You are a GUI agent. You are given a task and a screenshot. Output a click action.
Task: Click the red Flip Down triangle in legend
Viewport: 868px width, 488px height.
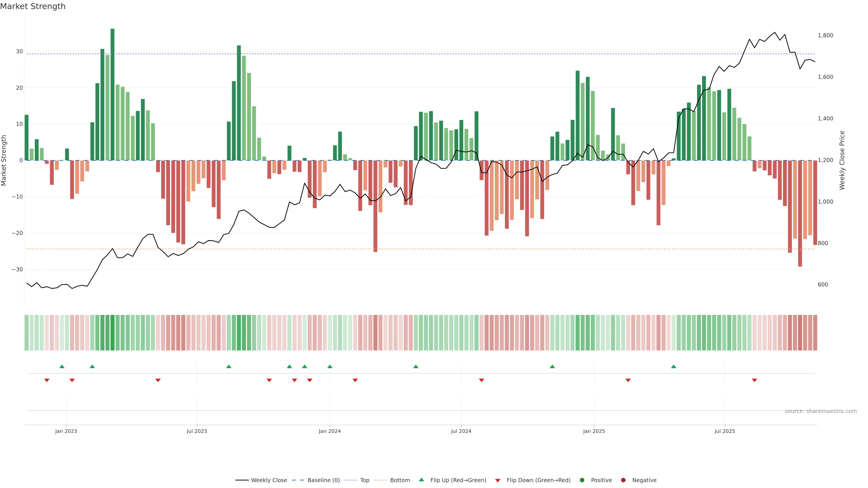tap(498, 480)
